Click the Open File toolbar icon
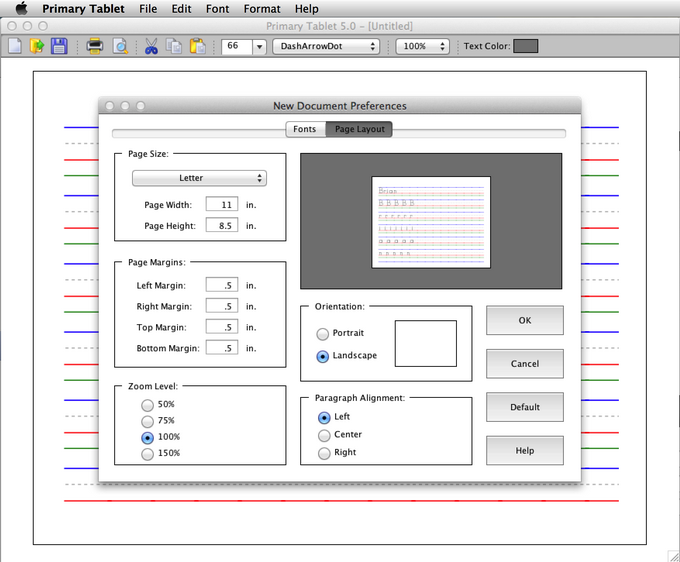The width and height of the screenshot is (680, 562). (x=37, y=46)
